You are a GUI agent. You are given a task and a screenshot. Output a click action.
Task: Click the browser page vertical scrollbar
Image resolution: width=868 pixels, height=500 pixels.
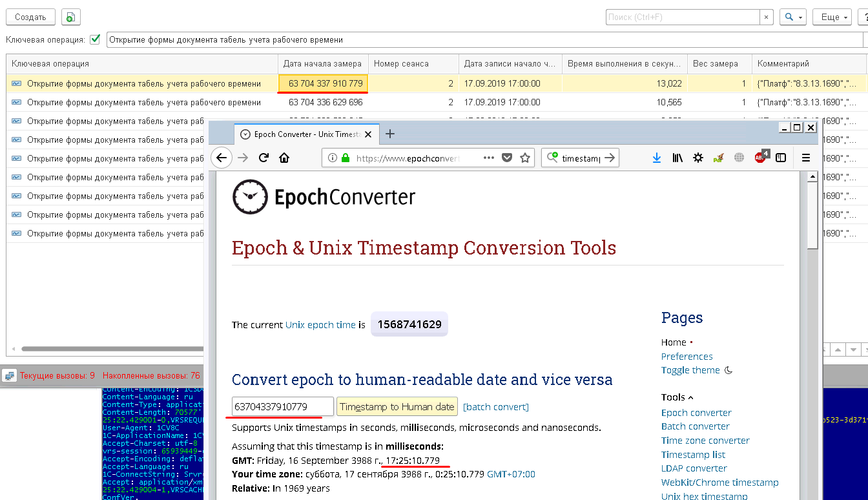[x=813, y=214]
